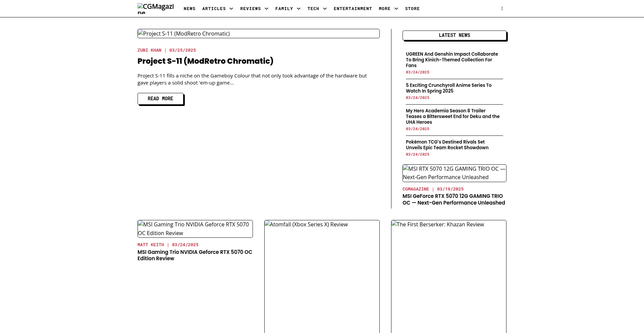This screenshot has width=644, height=333.
Task: Expand the Articles dropdown chevron
Action: click(x=231, y=9)
